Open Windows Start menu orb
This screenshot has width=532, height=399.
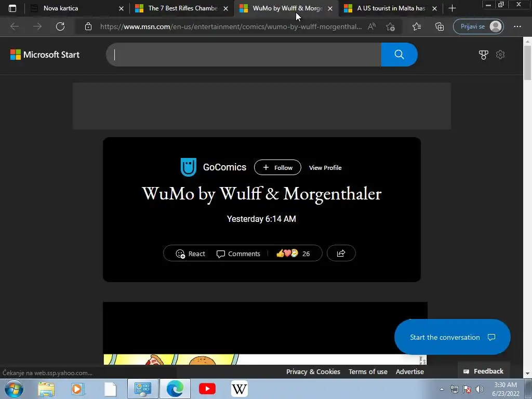14,389
